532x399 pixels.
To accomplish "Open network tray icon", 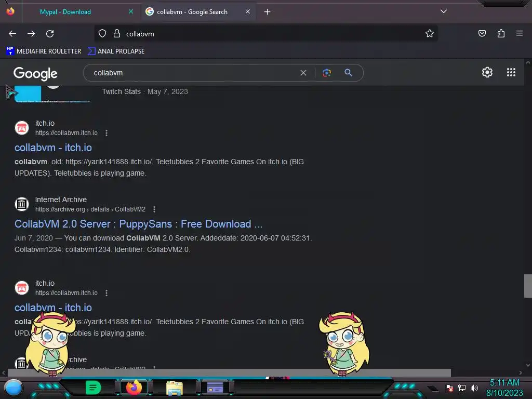I will 462,388.
